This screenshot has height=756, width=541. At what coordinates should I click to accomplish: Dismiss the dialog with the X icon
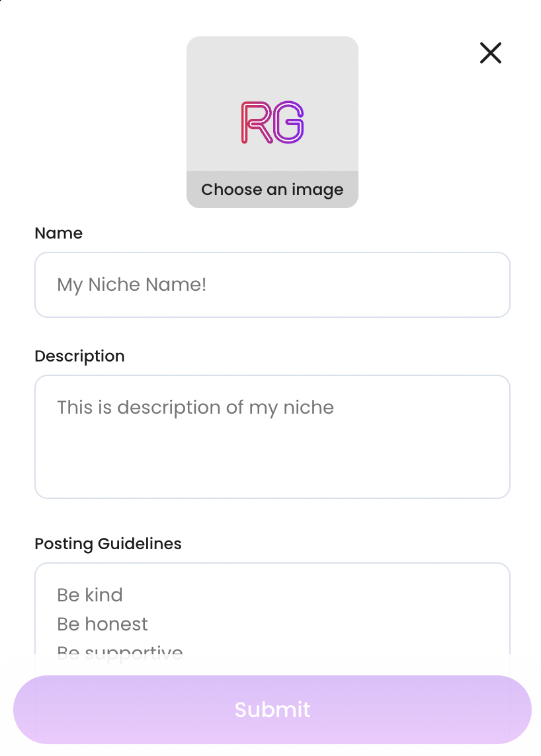click(x=490, y=53)
